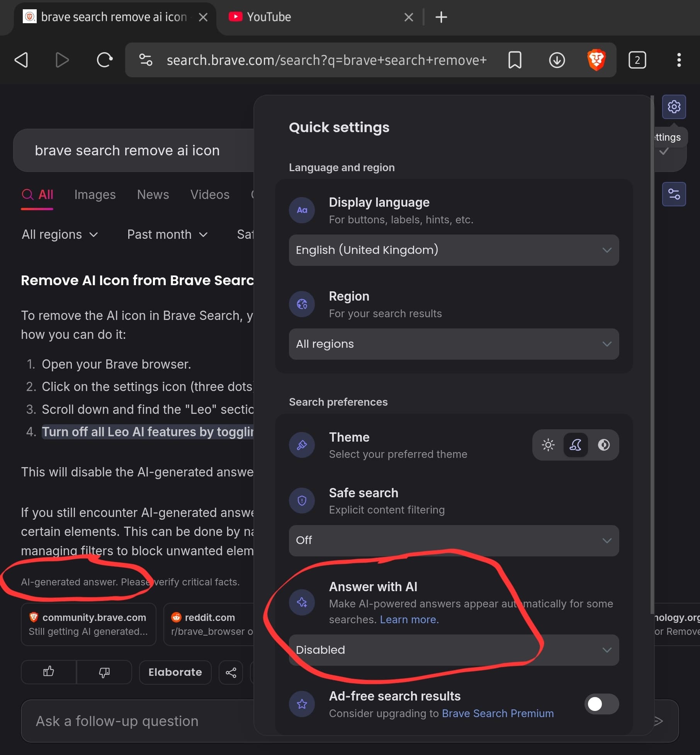
Task: Give the AI answer a thumbs up
Action: pos(49,672)
